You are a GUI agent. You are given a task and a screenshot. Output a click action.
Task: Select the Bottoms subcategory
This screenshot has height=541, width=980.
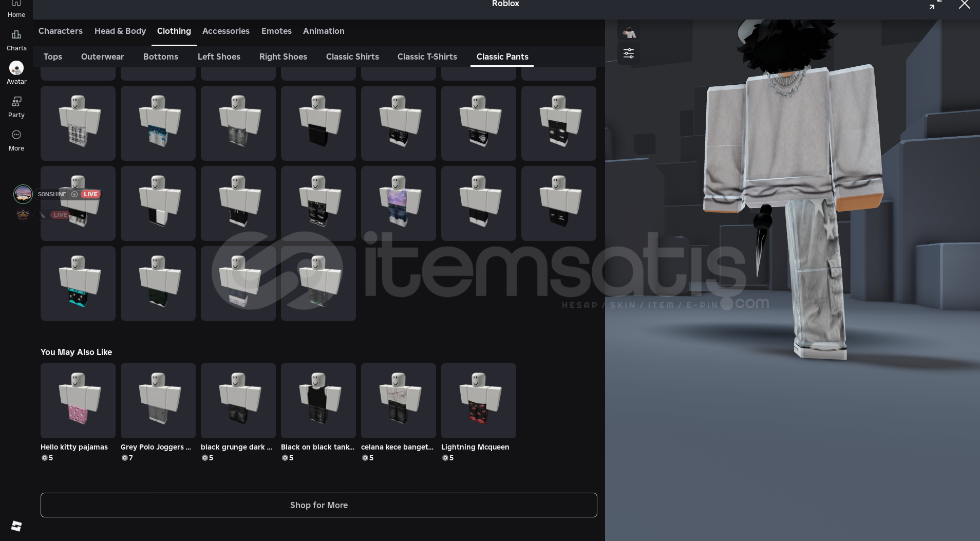point(161,57)
